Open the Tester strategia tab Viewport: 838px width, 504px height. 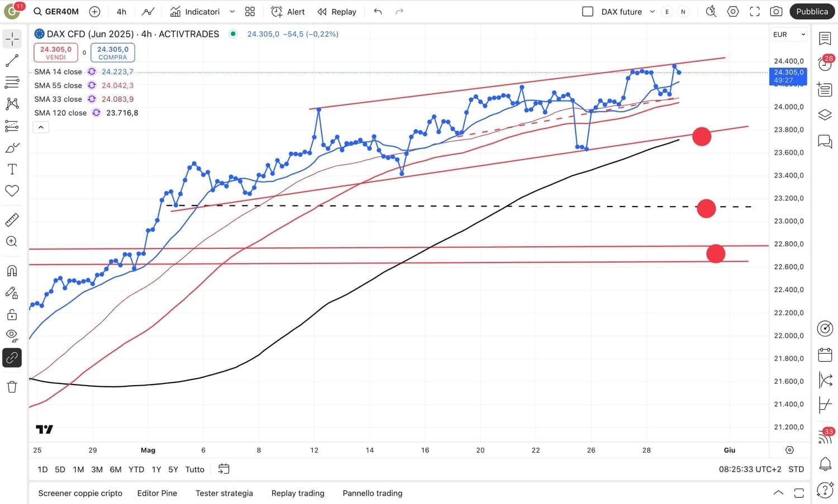coord(224,493)
